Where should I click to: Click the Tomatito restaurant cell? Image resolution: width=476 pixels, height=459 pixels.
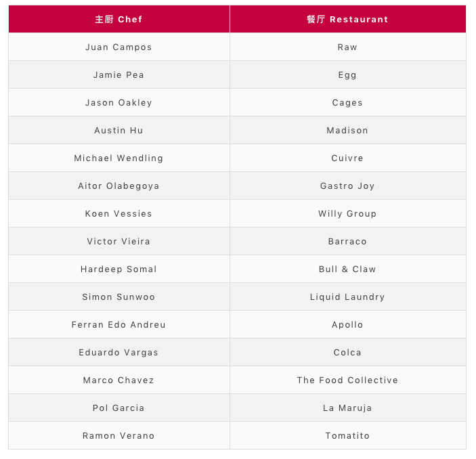(x=348, y=435)
